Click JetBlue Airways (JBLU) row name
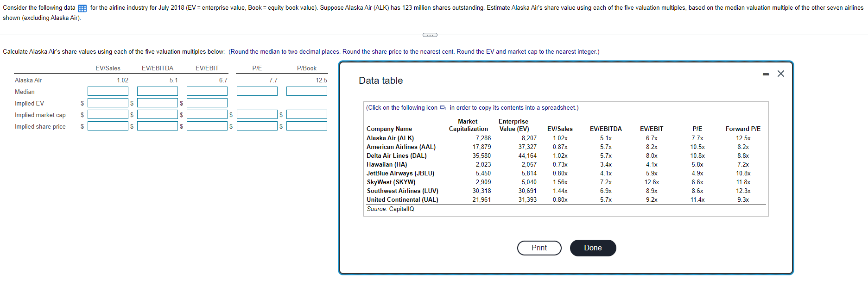This screenshot has width=868, height=286. pos(400,174)
